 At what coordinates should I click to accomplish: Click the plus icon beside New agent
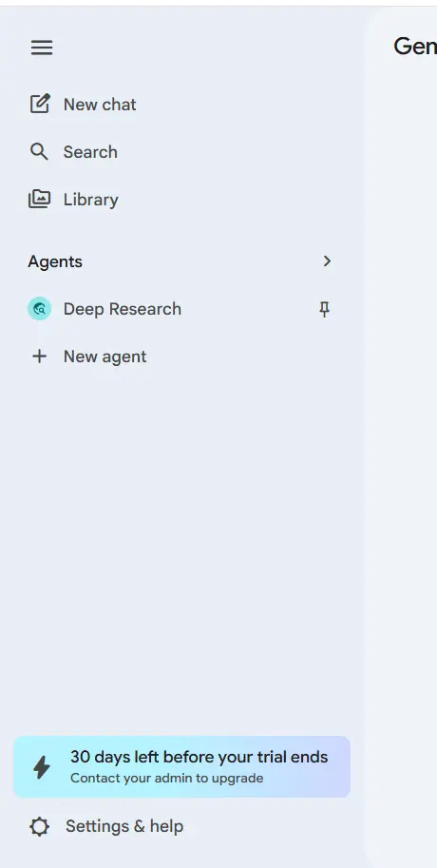click(39, 356)
